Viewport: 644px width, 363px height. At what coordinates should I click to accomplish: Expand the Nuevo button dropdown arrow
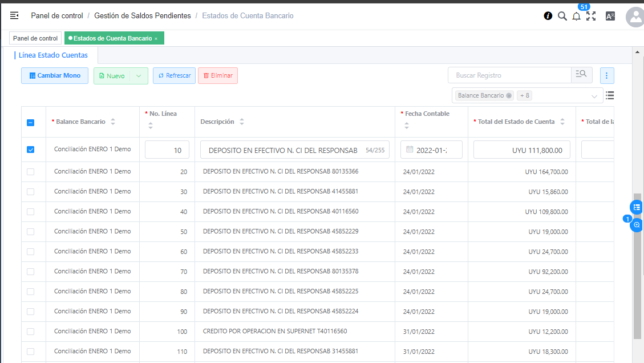pos(139,76)
